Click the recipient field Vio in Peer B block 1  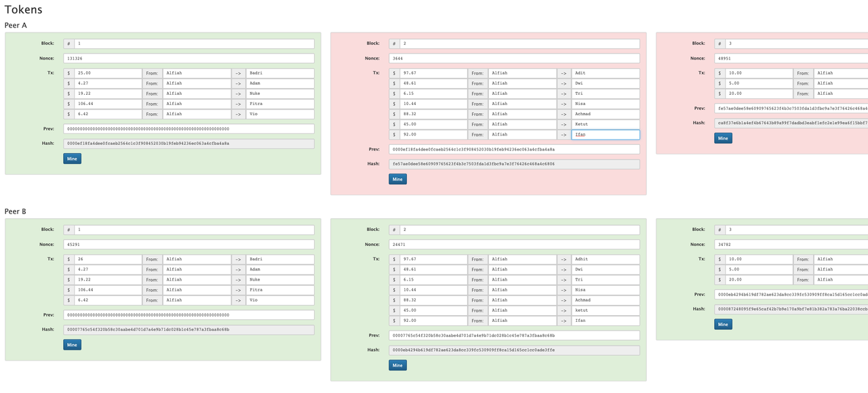(280, 300)
